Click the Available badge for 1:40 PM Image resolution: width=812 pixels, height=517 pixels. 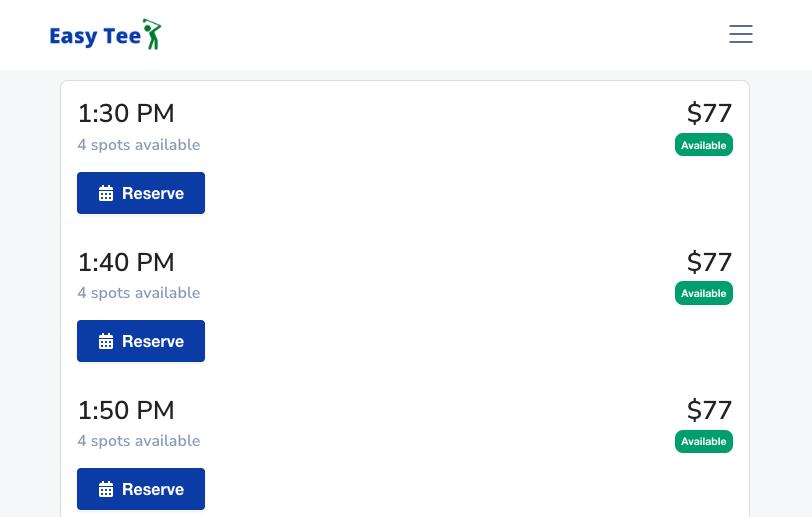pyautogui.click(x=704, y=293)
